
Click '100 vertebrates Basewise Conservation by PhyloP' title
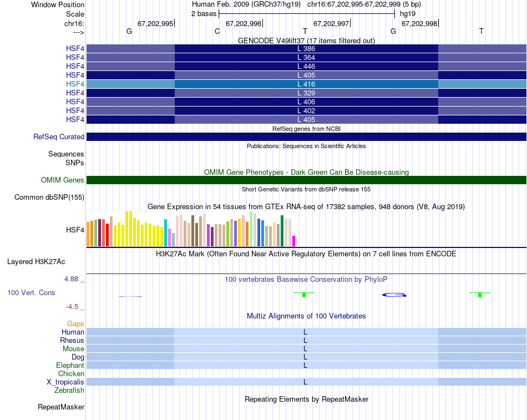(306, 280)
